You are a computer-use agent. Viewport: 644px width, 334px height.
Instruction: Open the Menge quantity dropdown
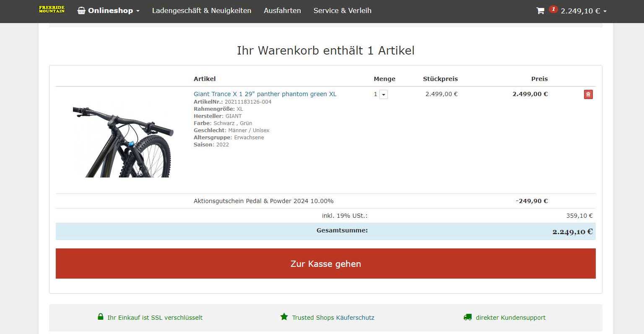383,94
